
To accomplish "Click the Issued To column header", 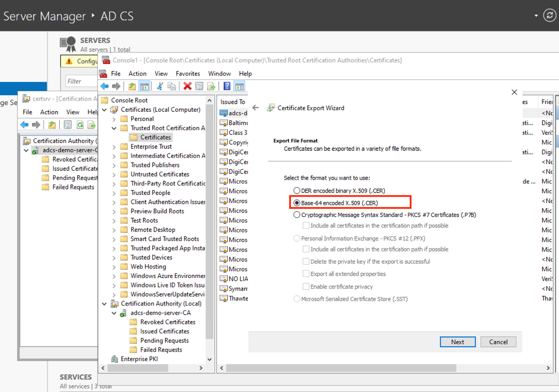I will 233,102.
